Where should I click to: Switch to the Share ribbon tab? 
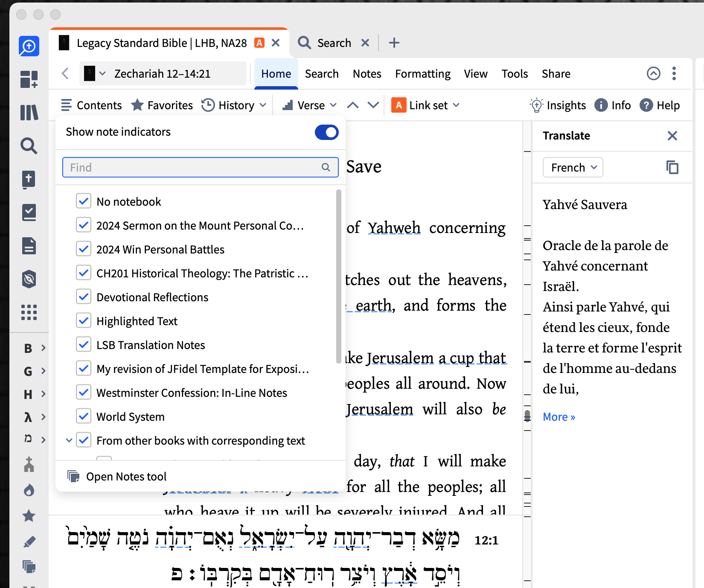[556, 74]
